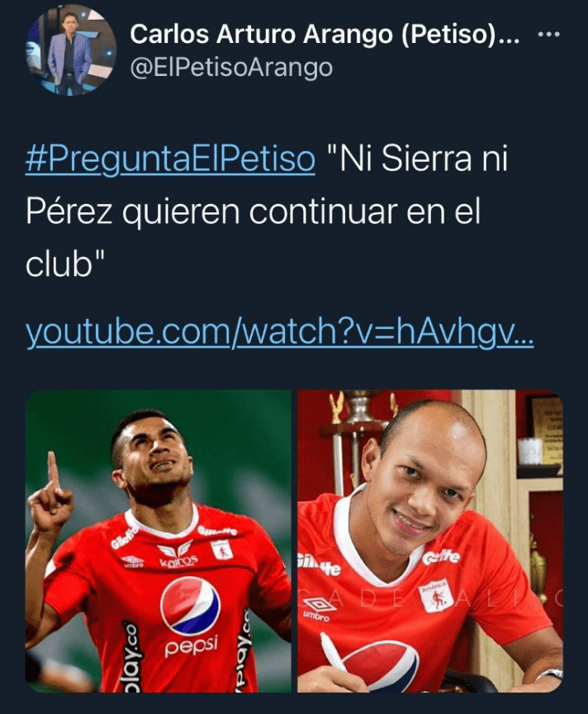Screen dimensions: 588x714
Task: Open the tweet's three-dot more options menu
Action: [x=548, y=34]
